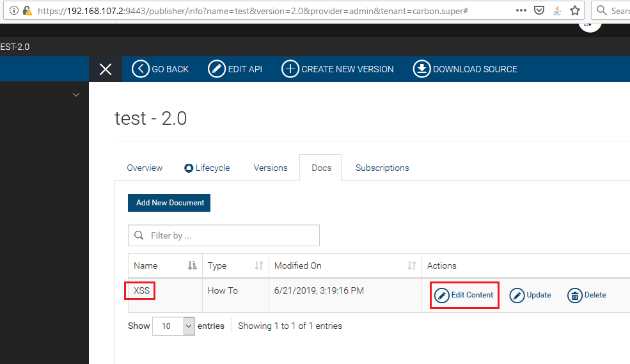Click the site information icon in address bar
The image size is (630, 364).
pos(13,10)
